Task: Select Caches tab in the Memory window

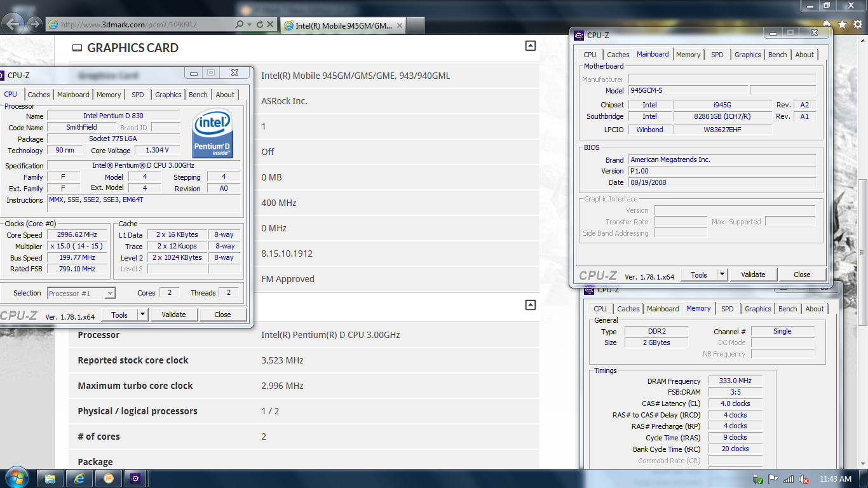Action: [x=628, y=309]
